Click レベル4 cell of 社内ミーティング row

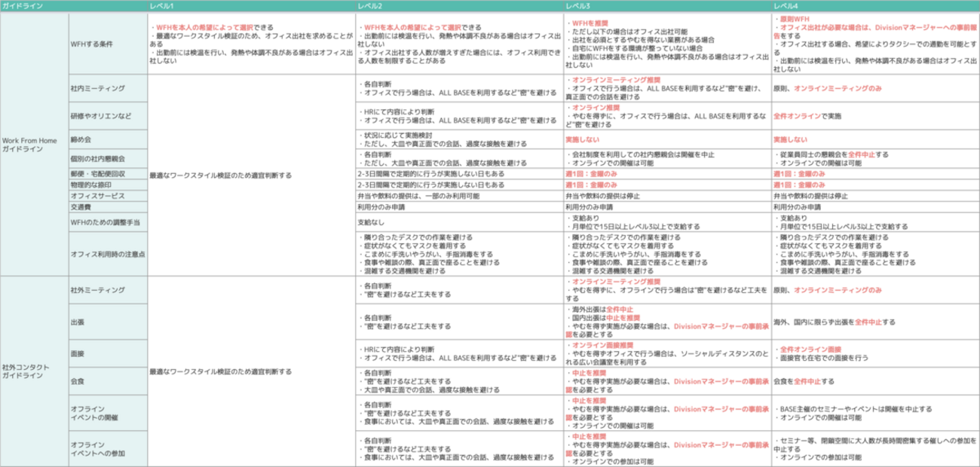click(x=875, y=89)
